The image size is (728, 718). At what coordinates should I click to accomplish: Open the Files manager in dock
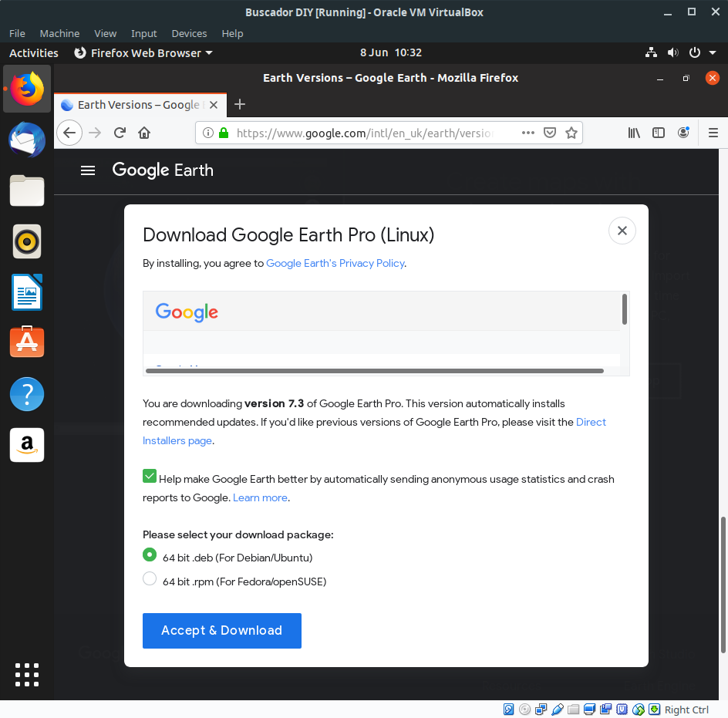27,190
